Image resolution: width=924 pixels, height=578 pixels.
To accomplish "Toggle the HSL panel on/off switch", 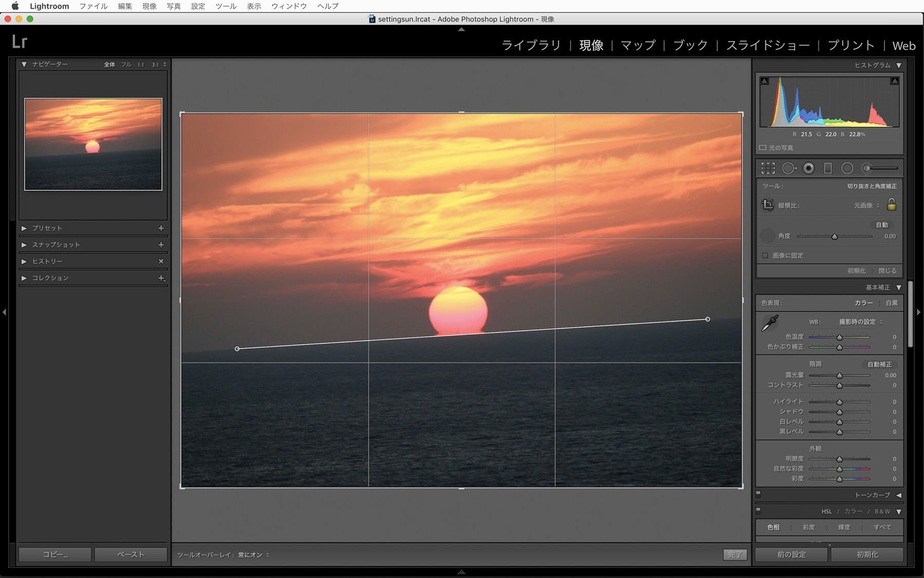I will tap(758, 511).
